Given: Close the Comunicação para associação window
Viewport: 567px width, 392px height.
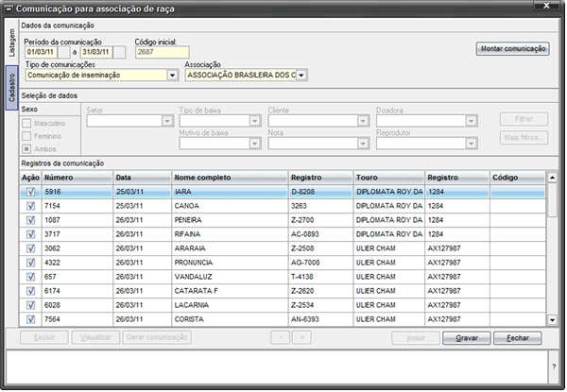Looking at the screenshot, I should coord(546,6).
